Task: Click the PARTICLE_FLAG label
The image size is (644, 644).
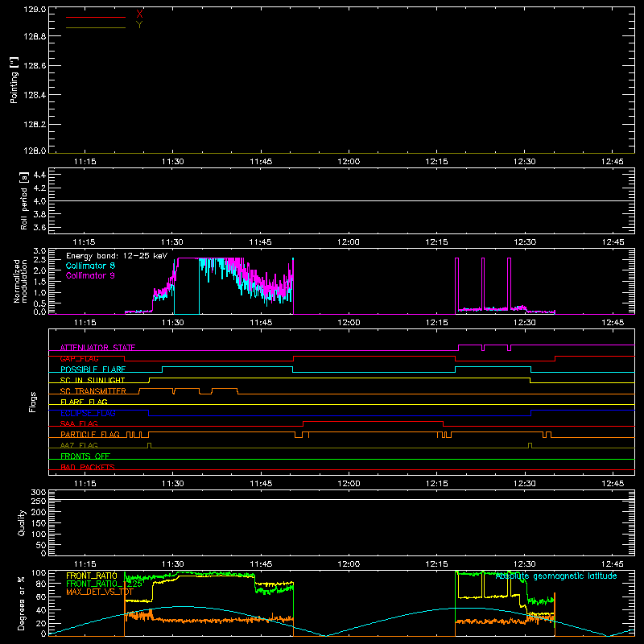Action: [90, 435]
